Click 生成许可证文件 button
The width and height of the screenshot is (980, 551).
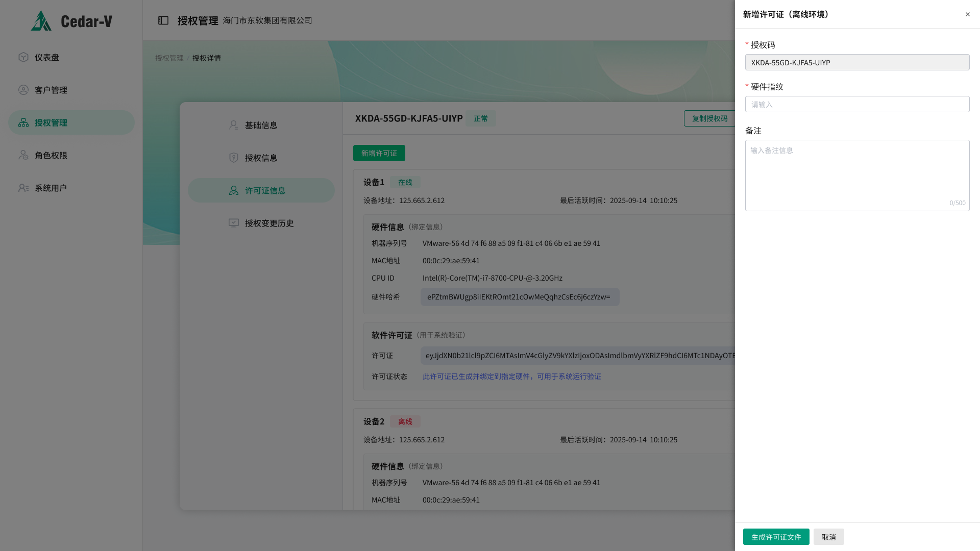click(x=776, y=537)
